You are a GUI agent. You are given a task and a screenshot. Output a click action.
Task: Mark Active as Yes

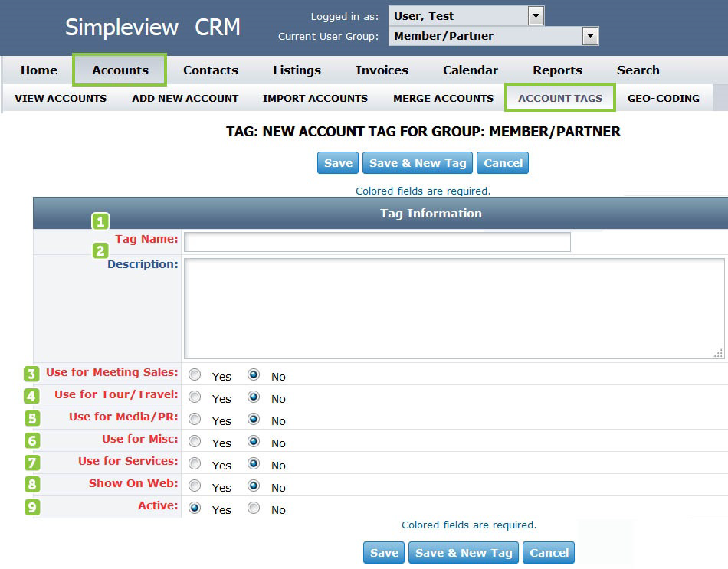[x=195, y=509]
